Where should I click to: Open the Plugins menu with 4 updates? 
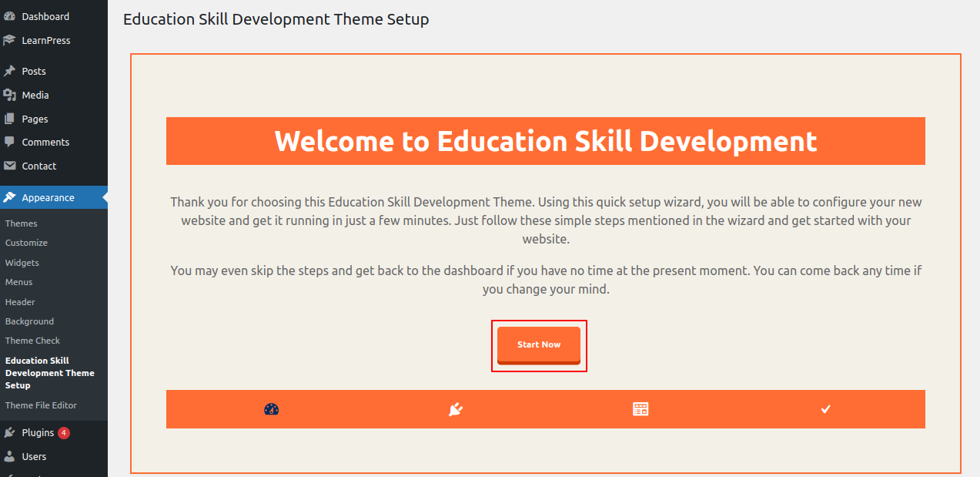point(38,432)
